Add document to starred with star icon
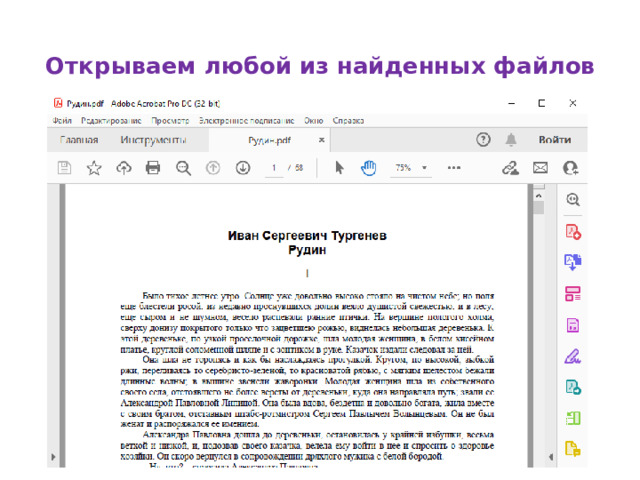Image resolution: width=640 pixels, height=480 pixels. tap(94, 168)
